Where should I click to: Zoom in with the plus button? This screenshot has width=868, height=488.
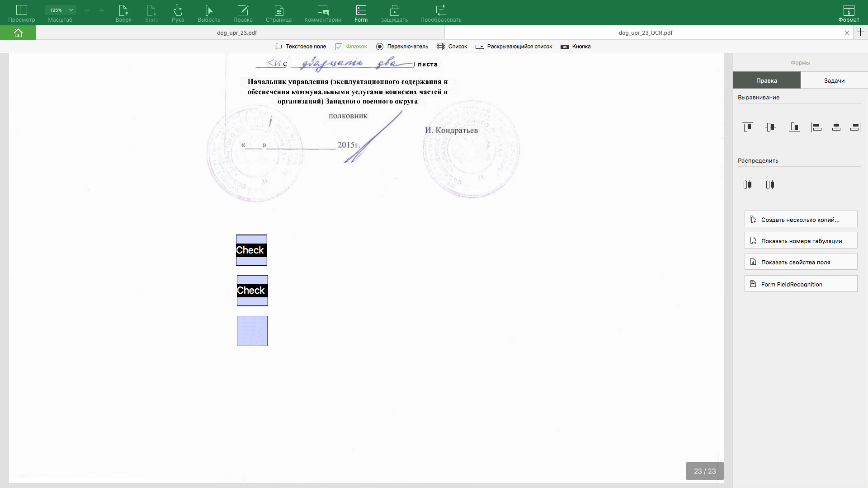(x=102, y=10)
